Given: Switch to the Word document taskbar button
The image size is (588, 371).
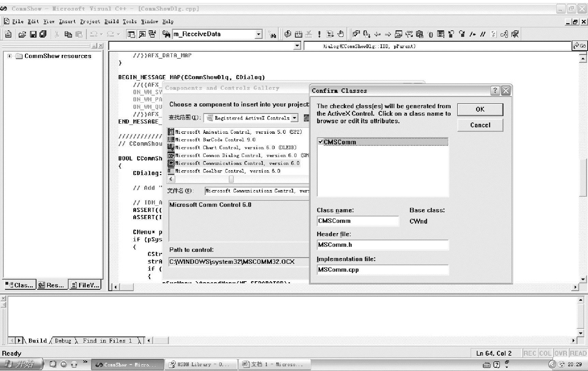Looking at the screenshot, I should [x=275, y=365].
